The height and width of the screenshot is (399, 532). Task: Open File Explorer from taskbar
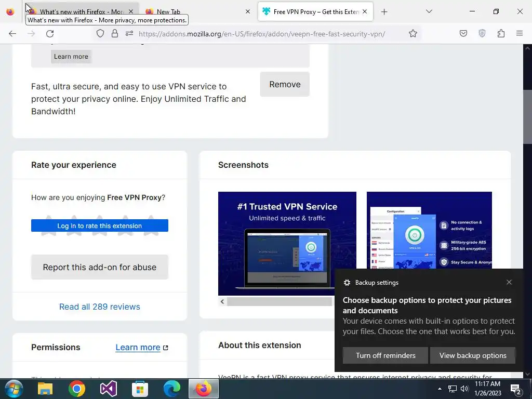[x=45, y=389]
